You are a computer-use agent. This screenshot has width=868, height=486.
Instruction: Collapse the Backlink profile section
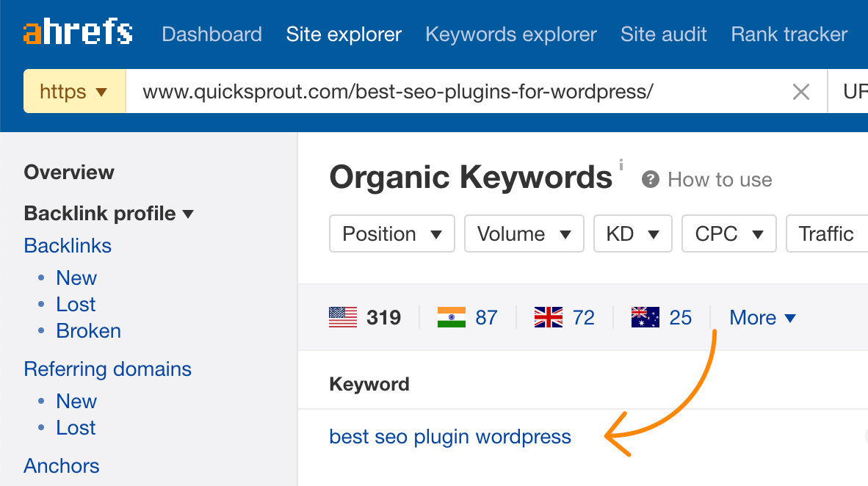point(109,213)
